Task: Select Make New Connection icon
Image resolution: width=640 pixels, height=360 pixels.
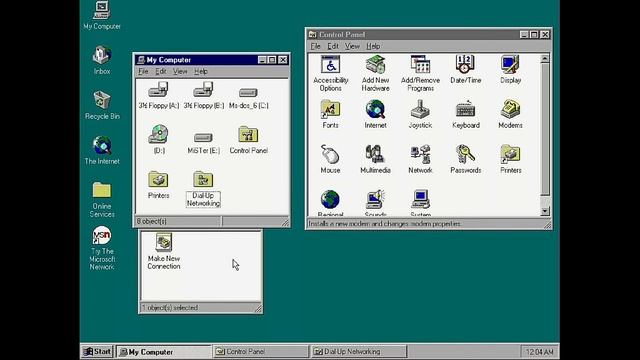Action: (x=164, y=251)
